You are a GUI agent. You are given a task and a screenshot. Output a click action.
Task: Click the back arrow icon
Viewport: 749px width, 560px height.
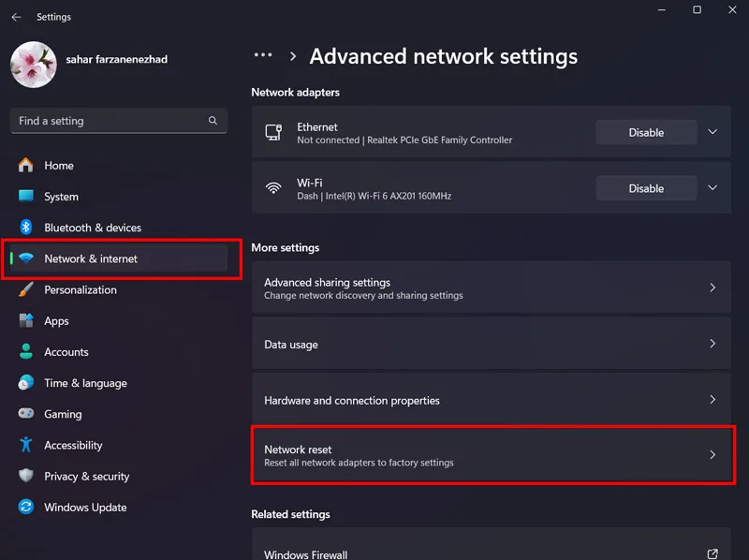pos(16,17)
